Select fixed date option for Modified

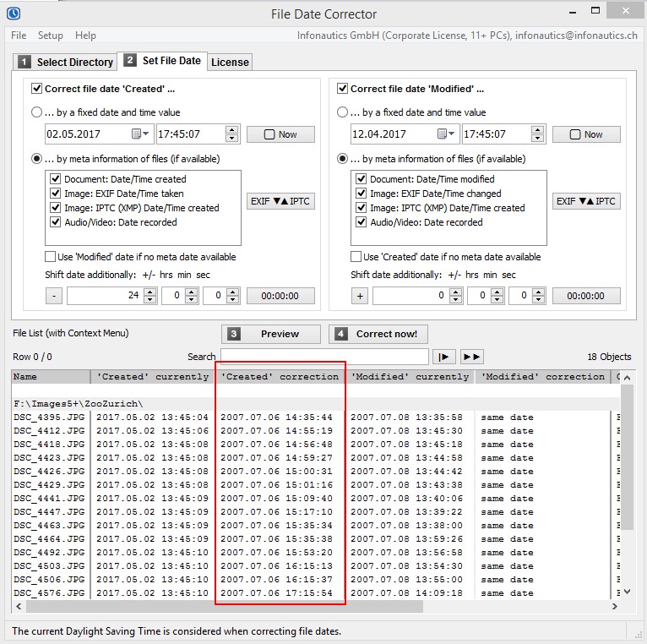(342, 112)
